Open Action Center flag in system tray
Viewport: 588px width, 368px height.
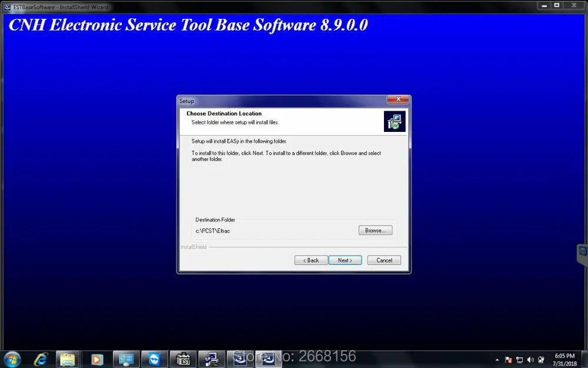click(x=509, y=360)
